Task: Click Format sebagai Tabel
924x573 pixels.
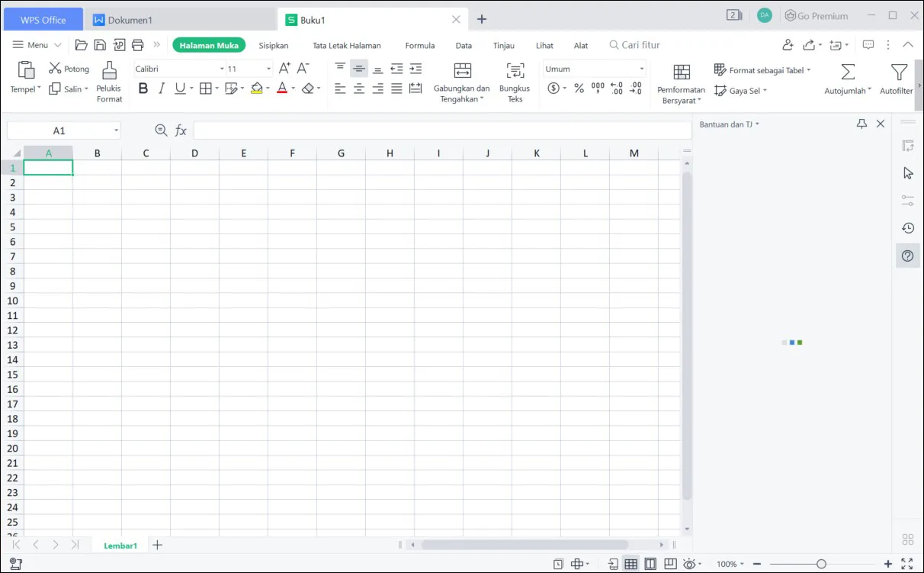Action: [762, 69]
